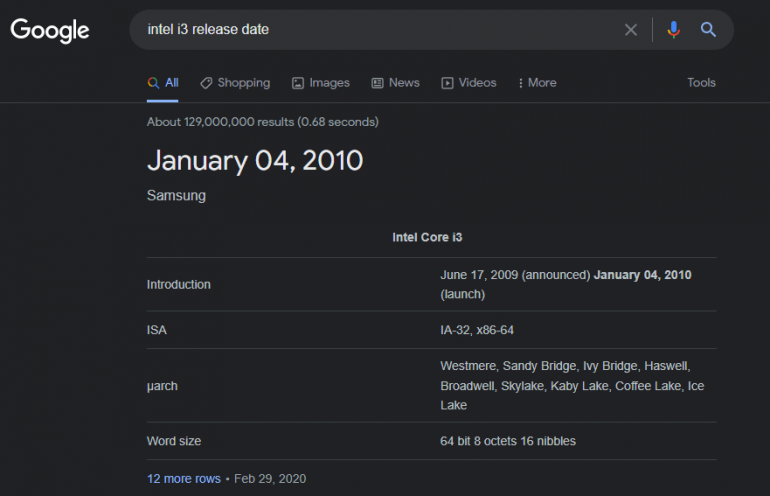Switch to the Shopping tab
The width and height of the screenshot is (770, 496).
tap(235, 83)
